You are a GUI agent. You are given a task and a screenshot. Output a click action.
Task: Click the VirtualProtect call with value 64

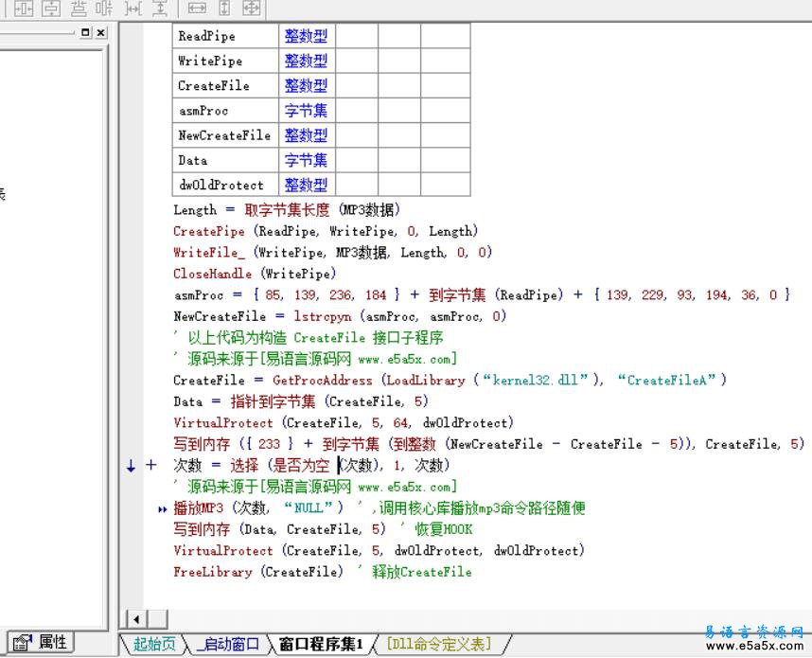tap(343, 423)
